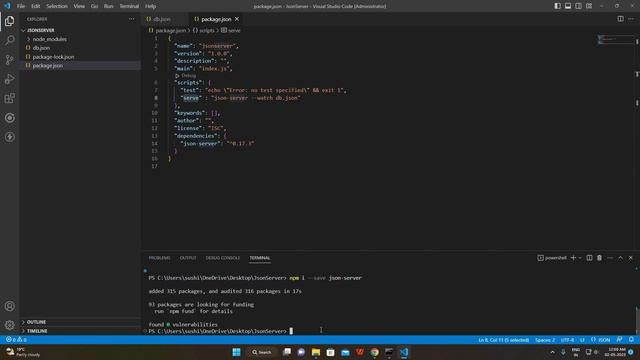Open the File menu
Image resolution: width=640 pixels, height=360 pixels.
pos(21,6)
